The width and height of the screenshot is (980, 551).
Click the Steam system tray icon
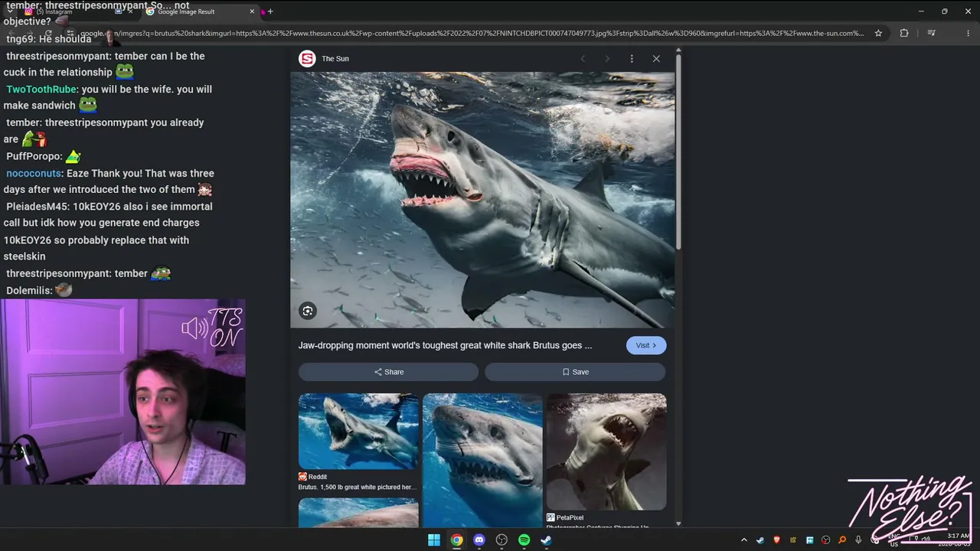pos(760,540)
